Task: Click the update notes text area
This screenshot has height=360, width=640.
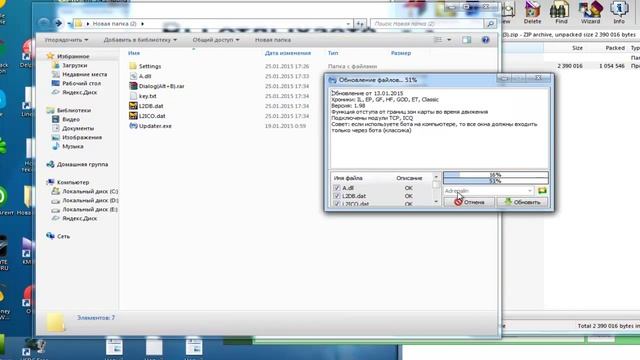Action: pos(439,129)
